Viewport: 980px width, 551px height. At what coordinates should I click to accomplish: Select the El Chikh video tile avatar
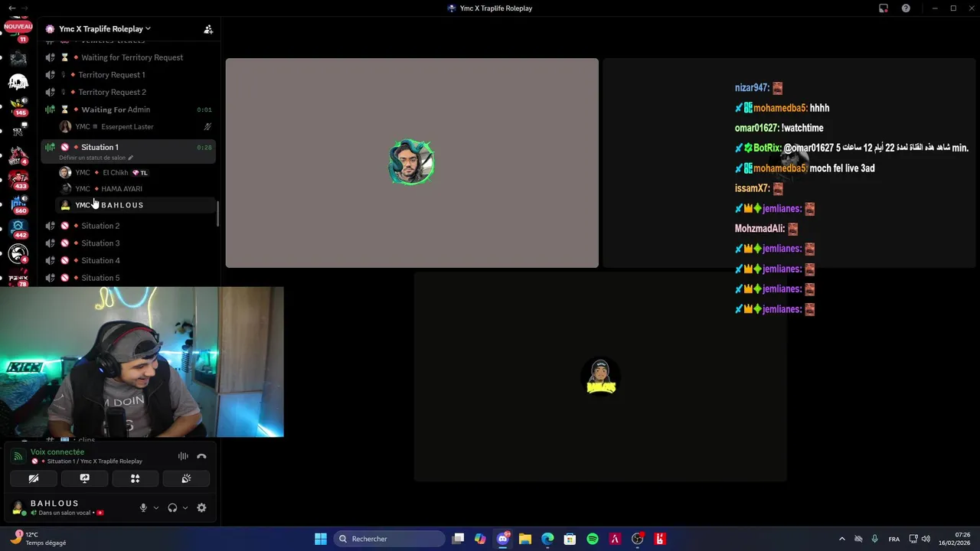412,162
